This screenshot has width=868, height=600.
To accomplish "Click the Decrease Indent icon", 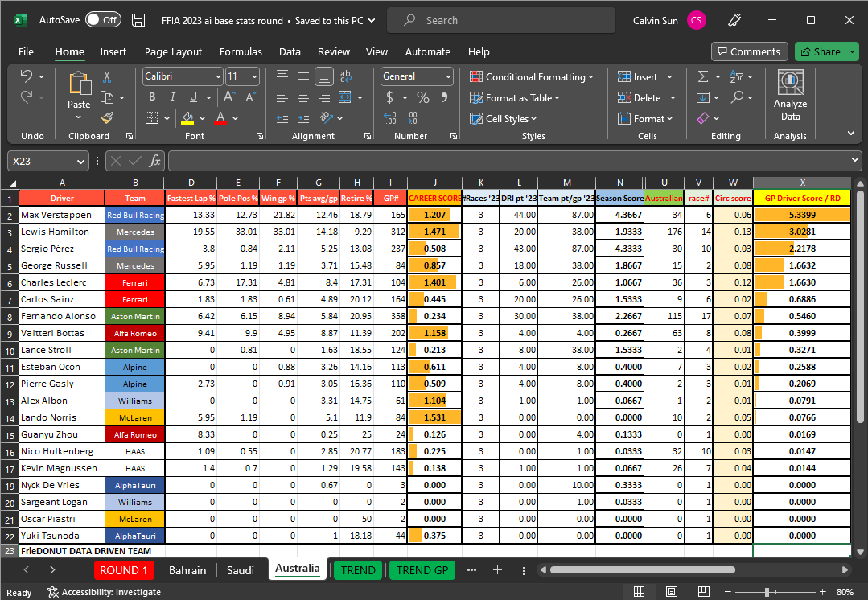I will point(282,118).
